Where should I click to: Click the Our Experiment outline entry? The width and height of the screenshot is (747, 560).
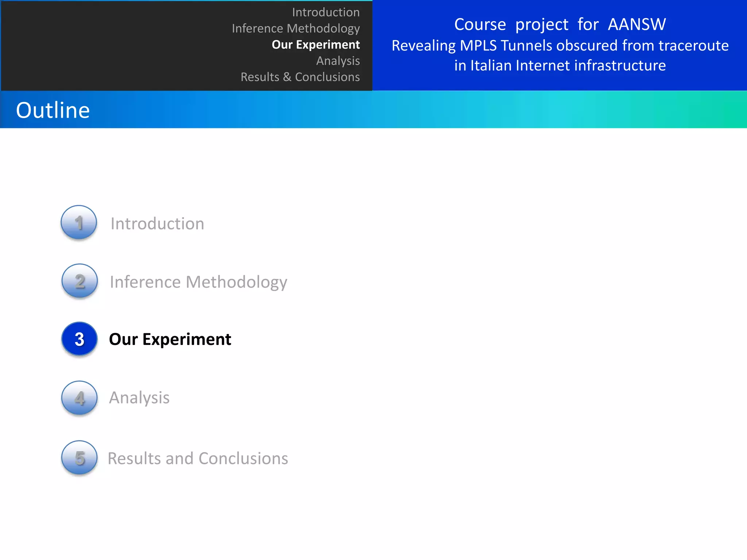[x=170, y=339]
